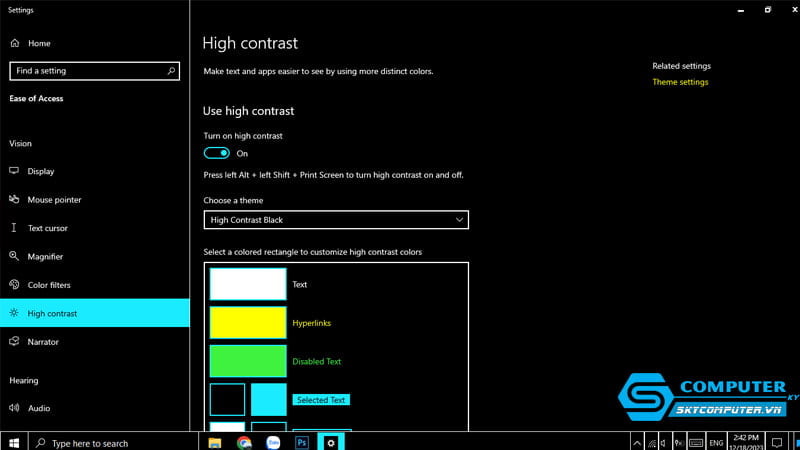
Task: Click the Home icon in sidebar
Action: (x=15, y=43)
